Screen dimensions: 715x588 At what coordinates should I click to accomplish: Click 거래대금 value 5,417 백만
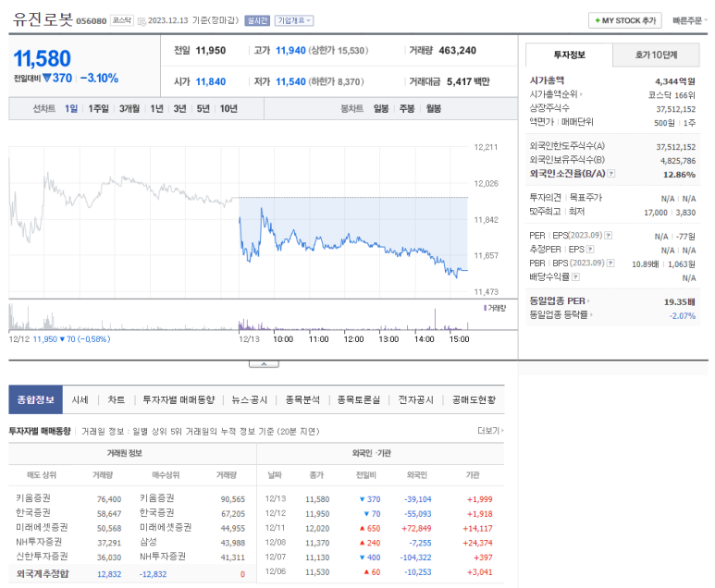(468, 81)
